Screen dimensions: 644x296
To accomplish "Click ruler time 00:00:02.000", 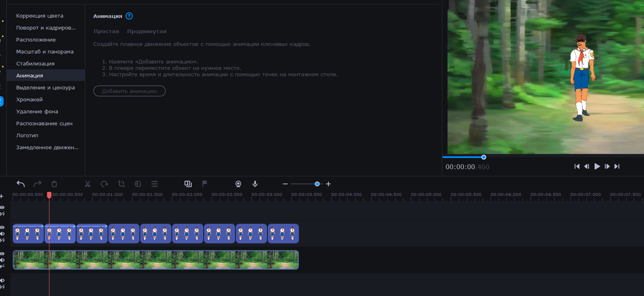I will point(187,195).
